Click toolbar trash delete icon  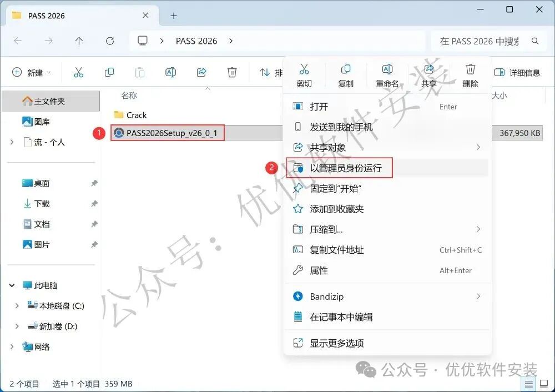(x=232, y=72)
